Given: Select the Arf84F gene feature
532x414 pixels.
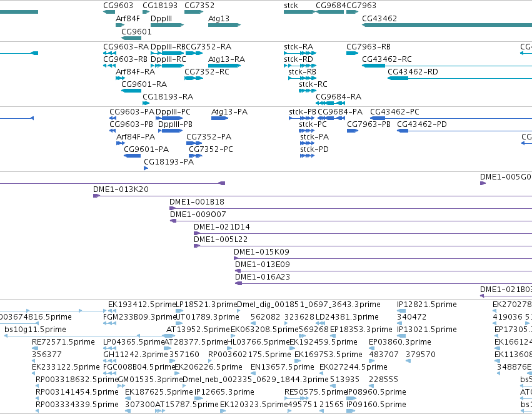Looking at the screenshot, I should click(119, 25).
